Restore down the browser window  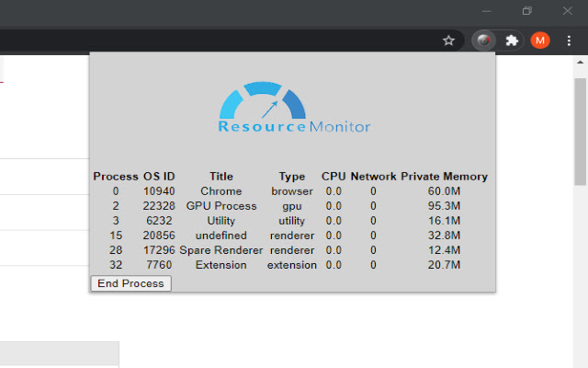tap(526, 11)
